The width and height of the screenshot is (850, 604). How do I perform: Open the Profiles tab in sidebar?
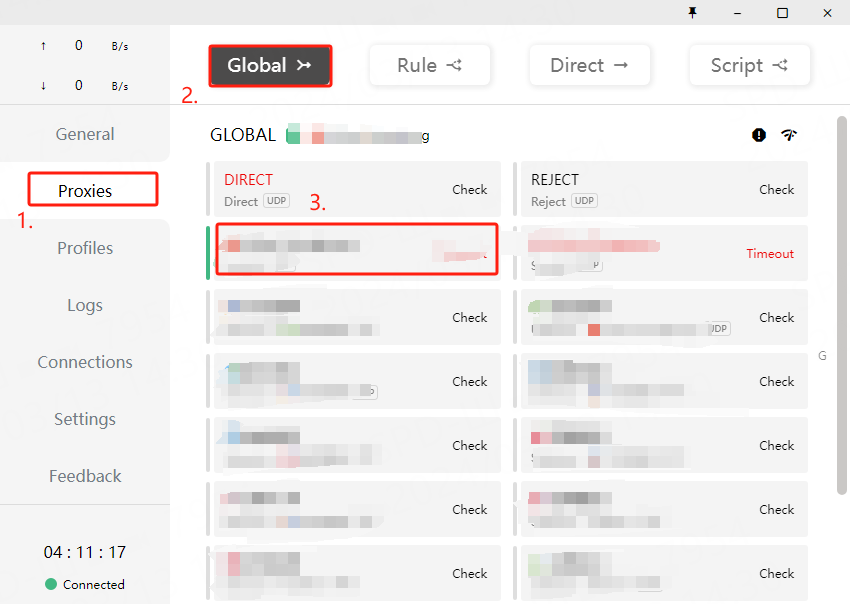click(x=85, y=248)
